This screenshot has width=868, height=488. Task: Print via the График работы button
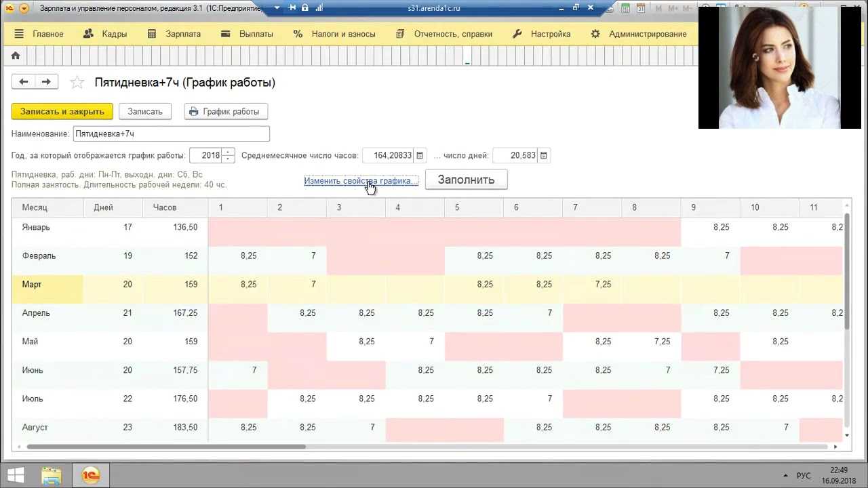coord(226,112)
